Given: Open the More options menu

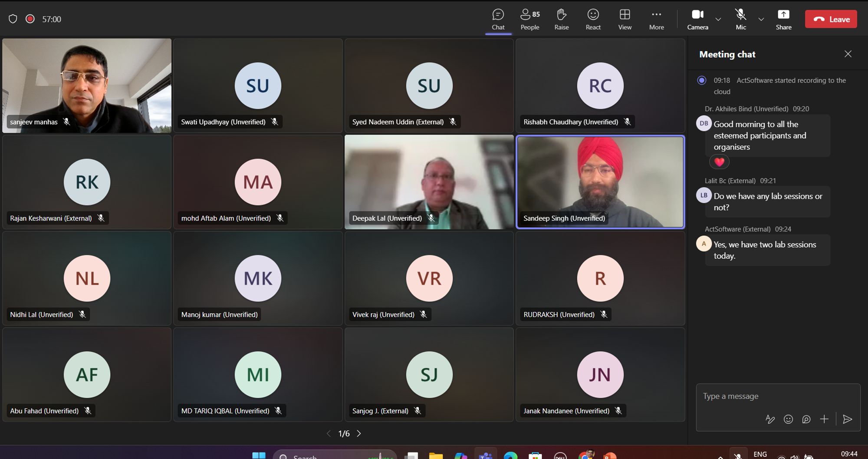Looking at the screenshot, I should (656, 19).
